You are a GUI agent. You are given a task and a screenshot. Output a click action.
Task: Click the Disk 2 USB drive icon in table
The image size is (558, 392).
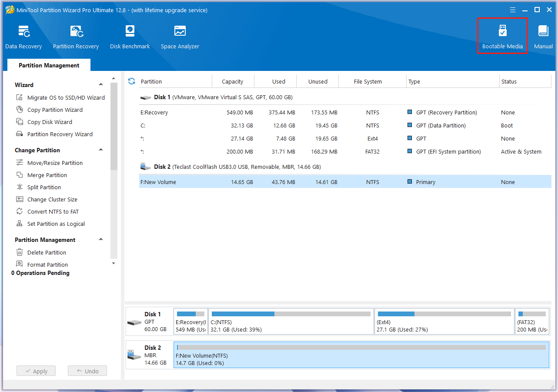(x=145, y=167)
